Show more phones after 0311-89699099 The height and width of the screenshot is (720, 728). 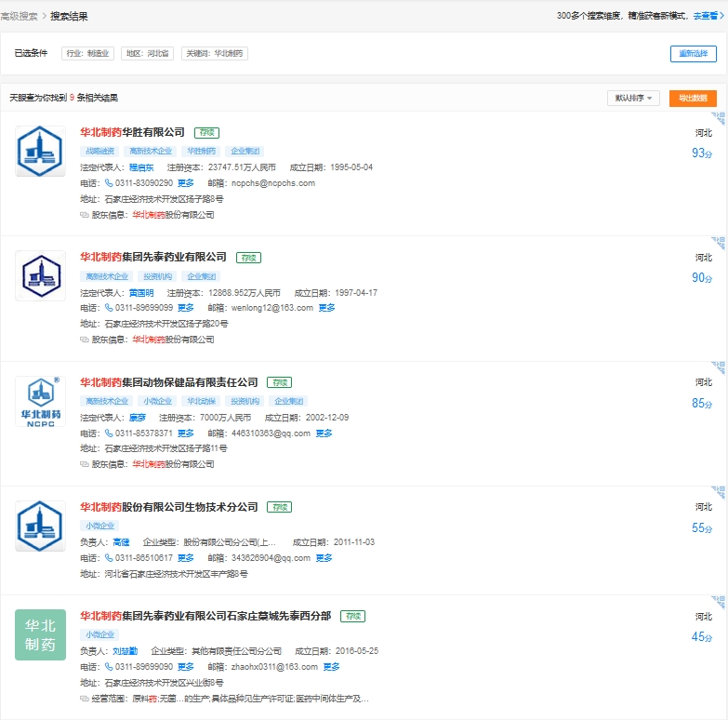tap(186, 308)
